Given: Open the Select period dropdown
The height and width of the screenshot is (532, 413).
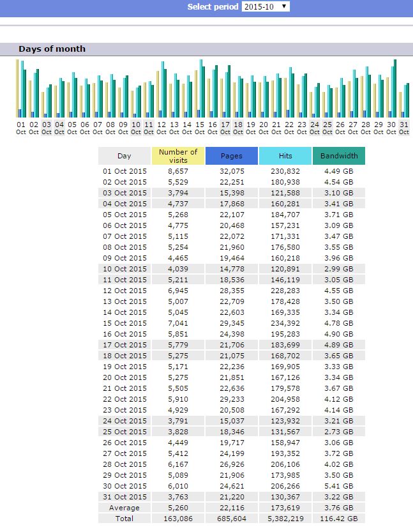Looking at the screenshot, I should (266, 7).
